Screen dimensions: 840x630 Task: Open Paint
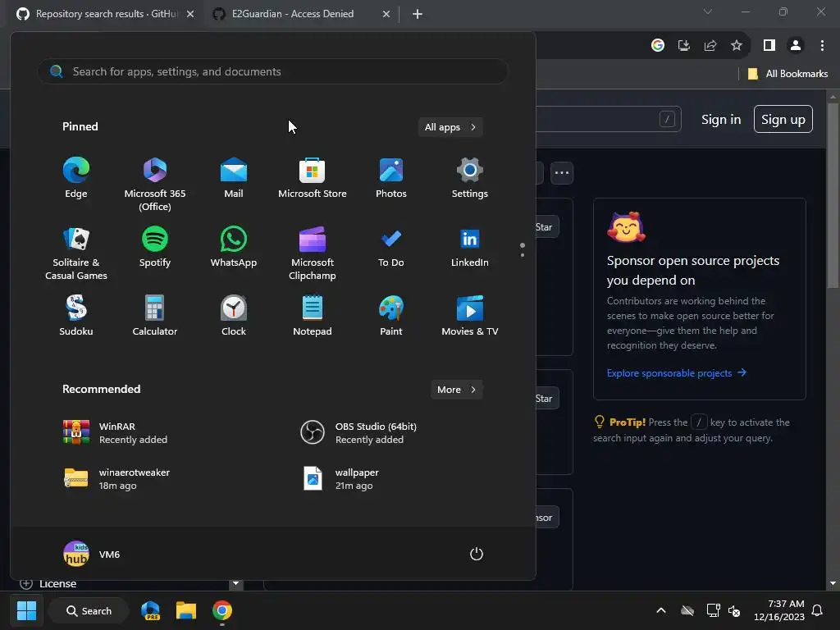(x=391, y=316)
